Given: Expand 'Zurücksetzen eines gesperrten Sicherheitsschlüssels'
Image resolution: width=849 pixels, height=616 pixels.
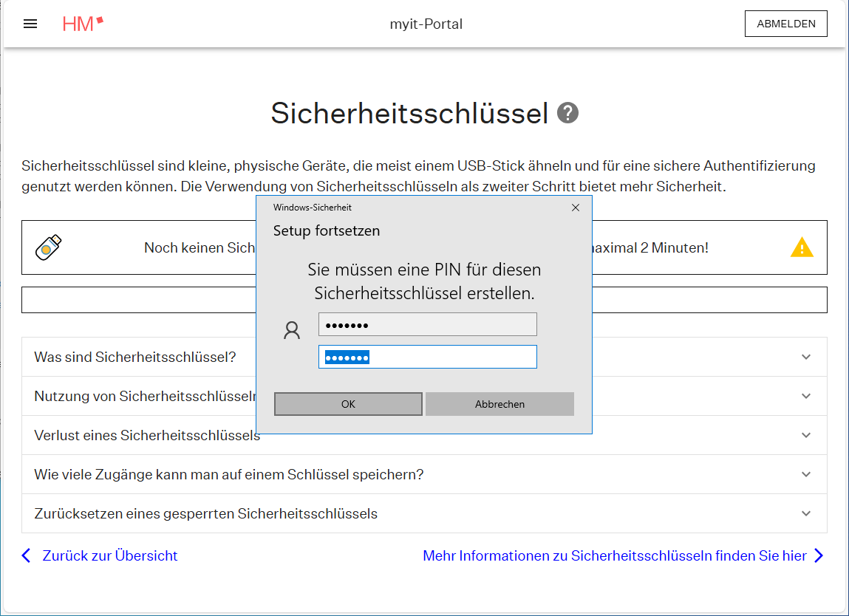Looking at the screenshot, I should [x=805, y=513].
